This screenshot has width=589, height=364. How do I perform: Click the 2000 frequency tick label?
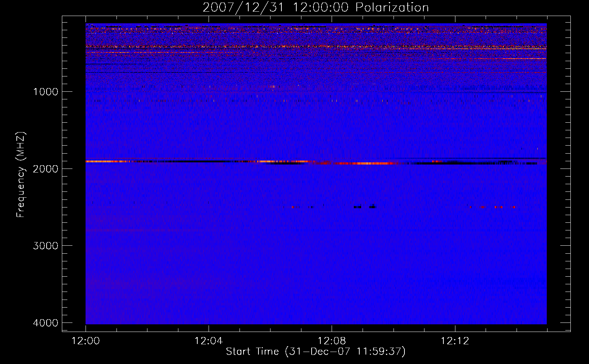(x=46, y=169)
